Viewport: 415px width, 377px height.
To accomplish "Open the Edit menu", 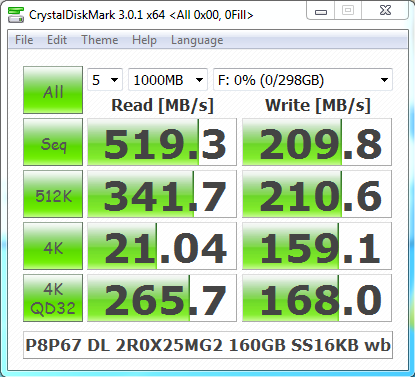I will click(57, 40).
